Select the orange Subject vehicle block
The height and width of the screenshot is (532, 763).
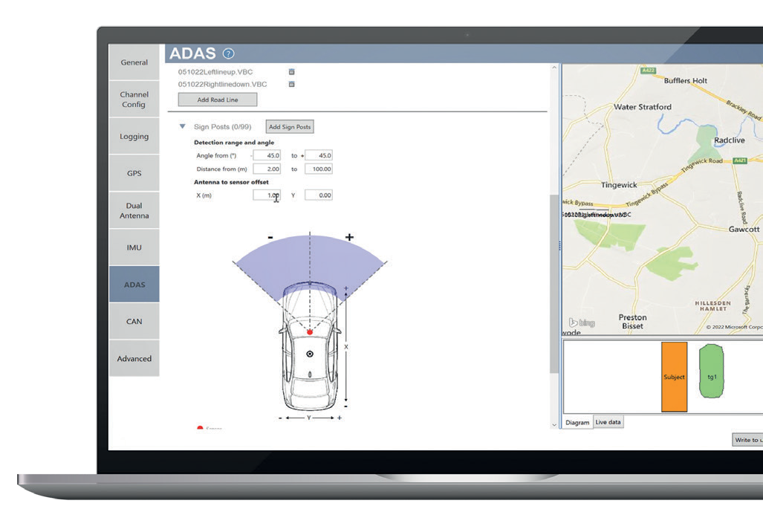coord(674,377)
